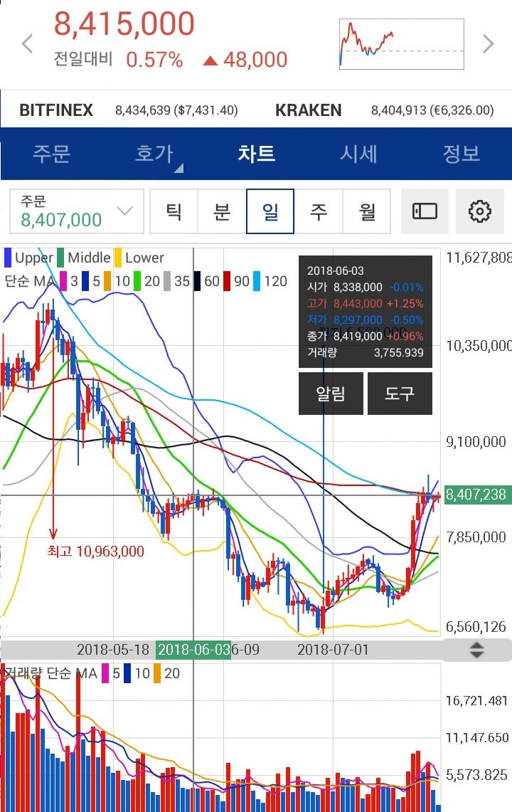Go to the next coin with right arrow
The image size is (512, 812).
489,44
